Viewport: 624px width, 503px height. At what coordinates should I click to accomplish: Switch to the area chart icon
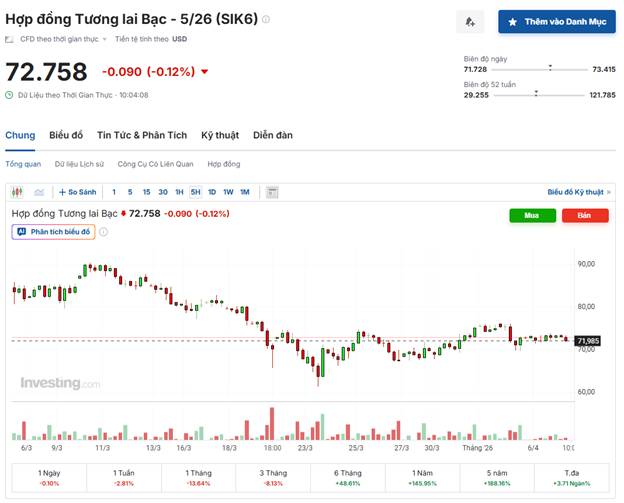pyautogui.click(x=39, y=191)
